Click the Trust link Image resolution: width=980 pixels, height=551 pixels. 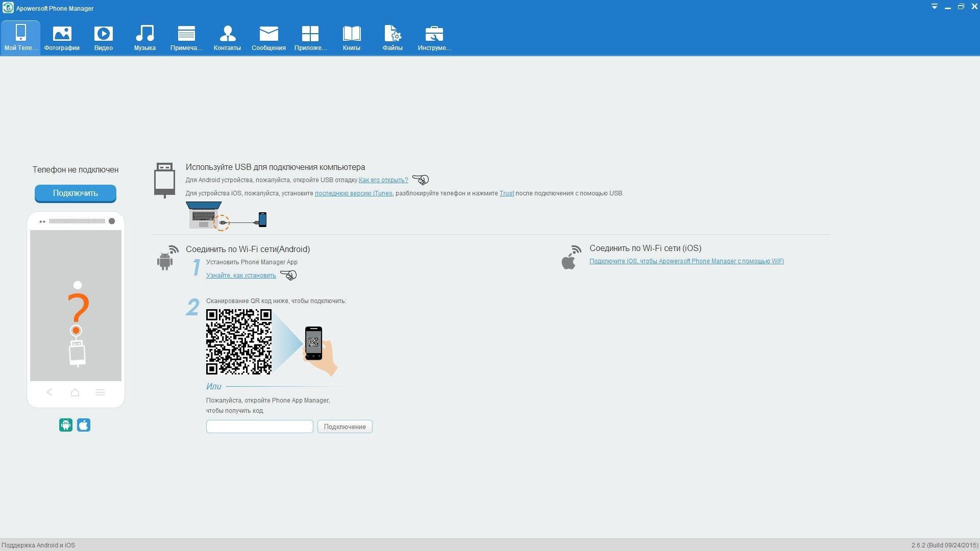pos(506,193)
